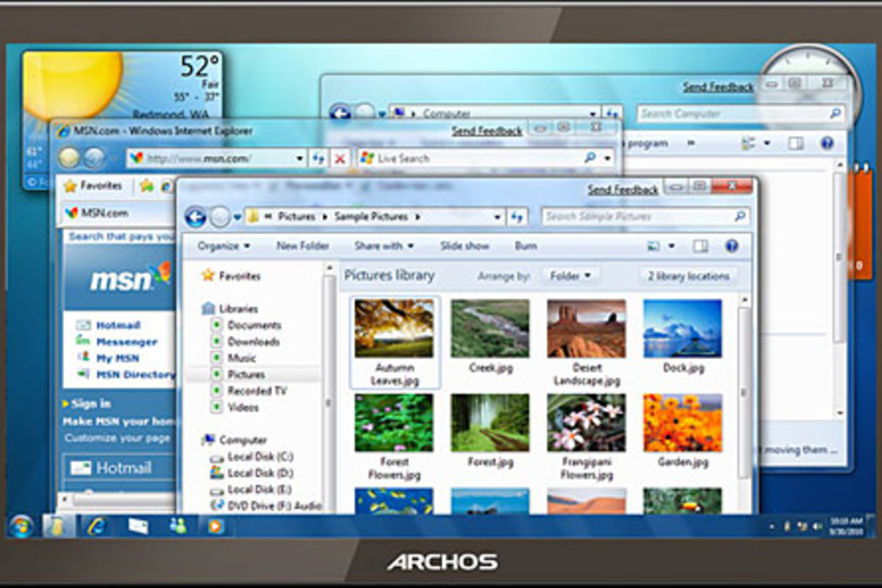This screenshot has width=882, height=588.
Task: Select the MSN.com tab in Internet Explorer
Action: click(116, 213)
